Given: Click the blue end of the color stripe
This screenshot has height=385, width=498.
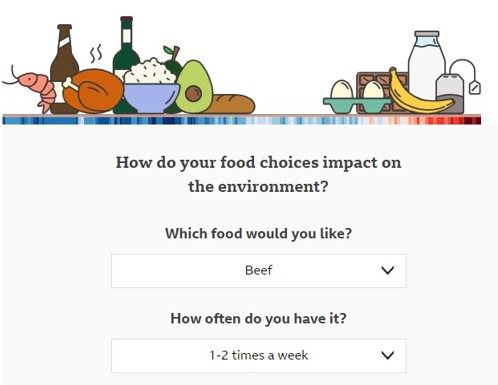Looking at the screenshot, I should click(13, 120).
